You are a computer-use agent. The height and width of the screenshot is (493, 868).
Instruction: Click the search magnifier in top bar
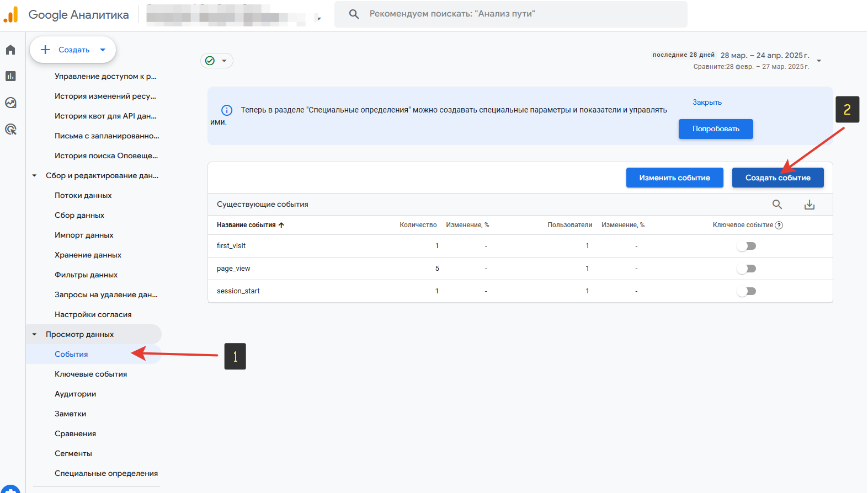tap(354, 14)
